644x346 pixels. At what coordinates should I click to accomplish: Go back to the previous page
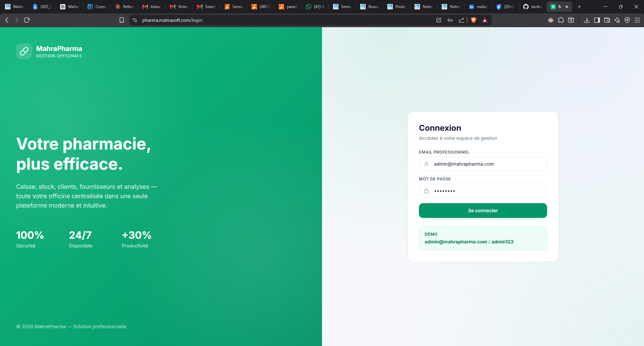pos(7,20)
